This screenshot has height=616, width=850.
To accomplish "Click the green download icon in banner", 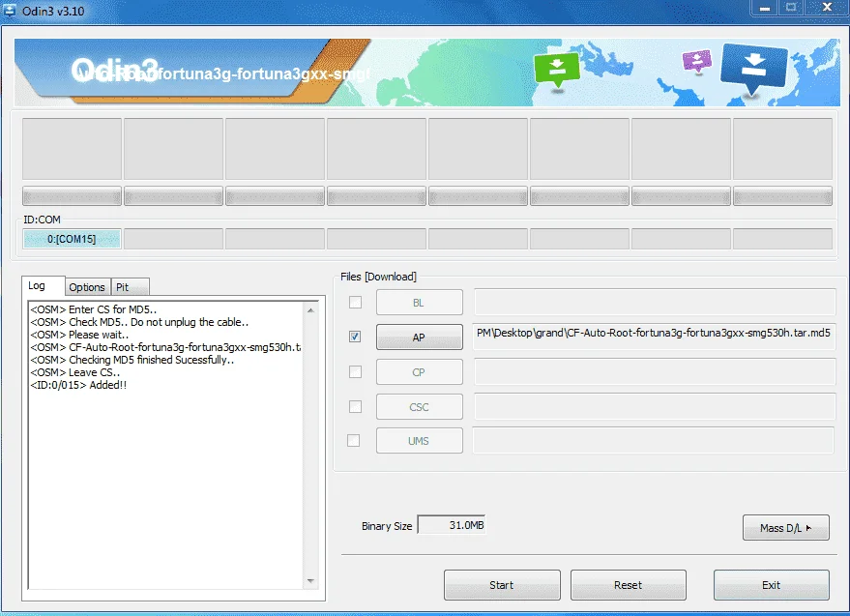I will pos(557,70).
